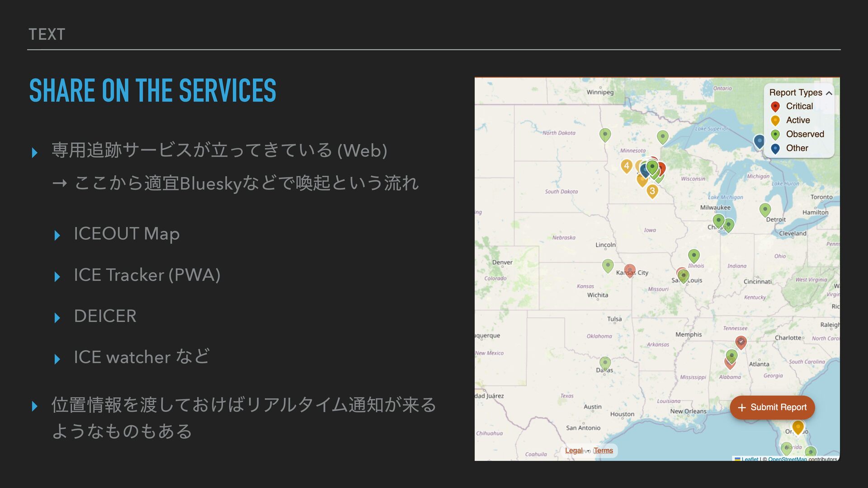Click the green marker near Detroit
This screenshot has width=868, height=488.
coord(765,209)
